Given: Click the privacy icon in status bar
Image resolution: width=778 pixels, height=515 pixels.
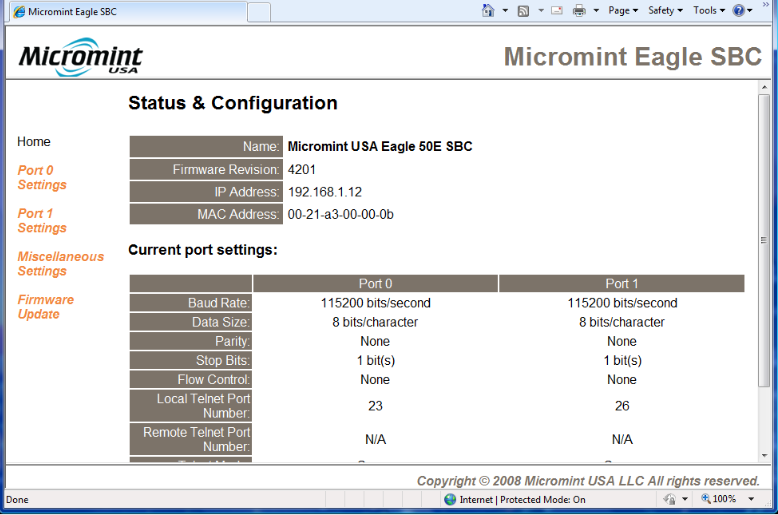Looking at the screenshot, I should click(x=670, y=499).
